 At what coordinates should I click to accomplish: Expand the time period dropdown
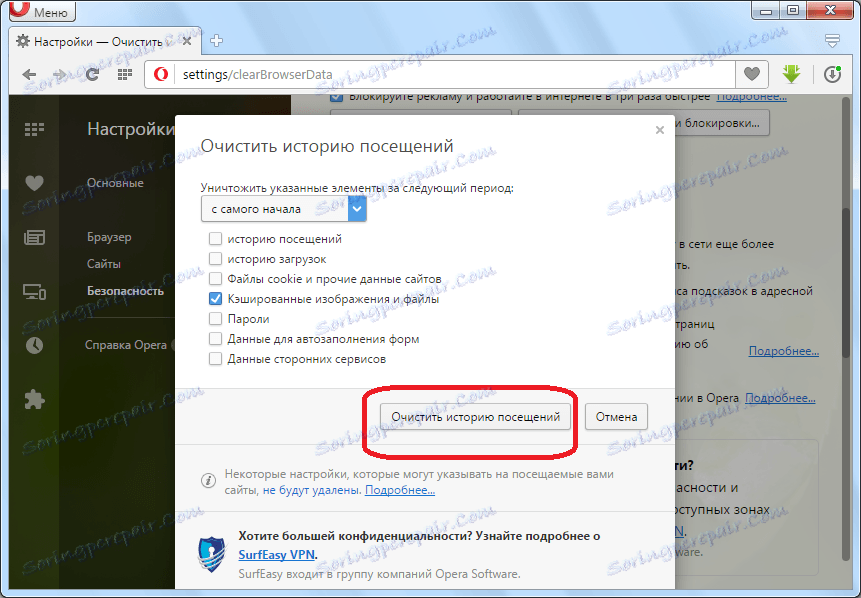click(283, 209)
